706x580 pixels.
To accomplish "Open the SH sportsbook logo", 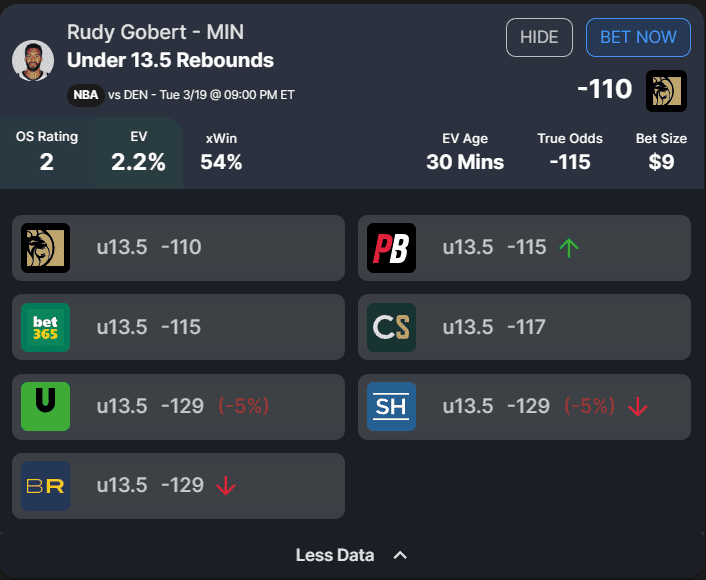I will click(391, 406).
